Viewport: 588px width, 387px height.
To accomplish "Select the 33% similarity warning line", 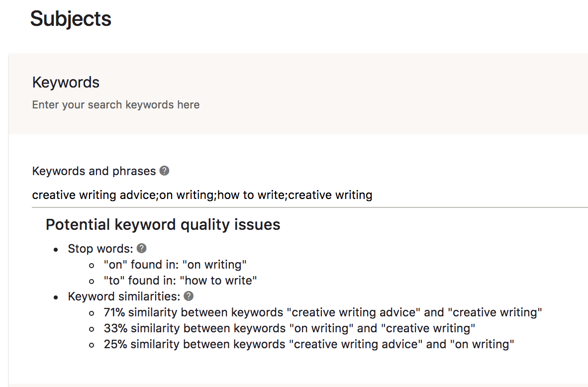I will (x=290, y=328).
